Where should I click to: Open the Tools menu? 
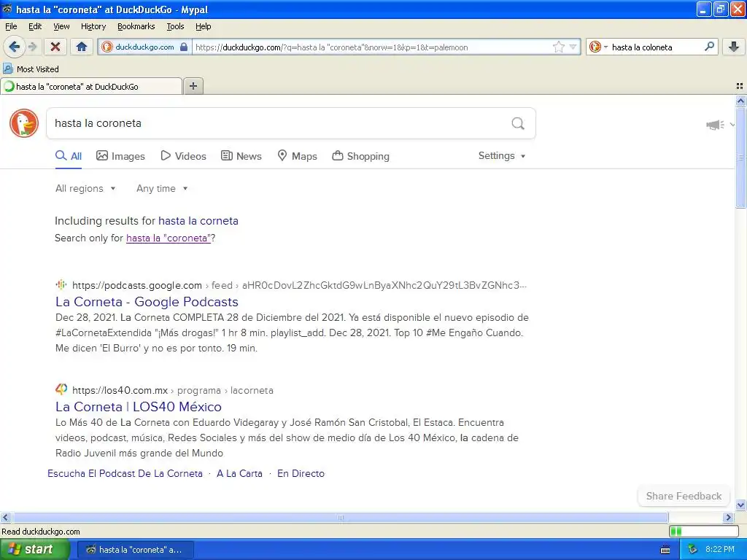pos(175,26)
